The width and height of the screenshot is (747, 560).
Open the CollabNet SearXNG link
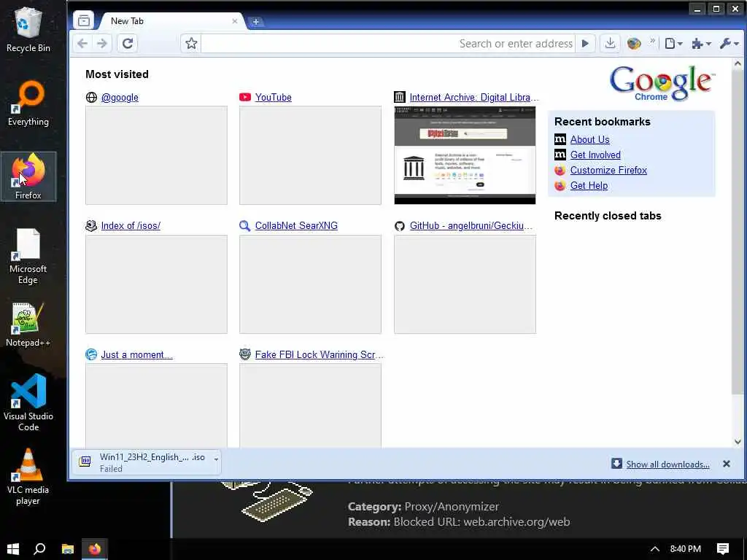tap(296, 226)
